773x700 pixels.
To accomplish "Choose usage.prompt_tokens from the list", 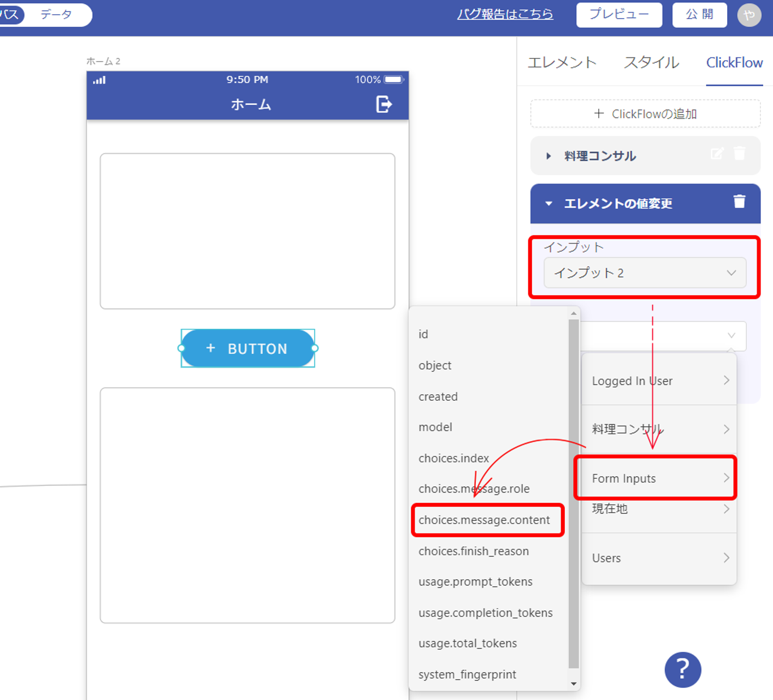I will (x=475, y=582).
